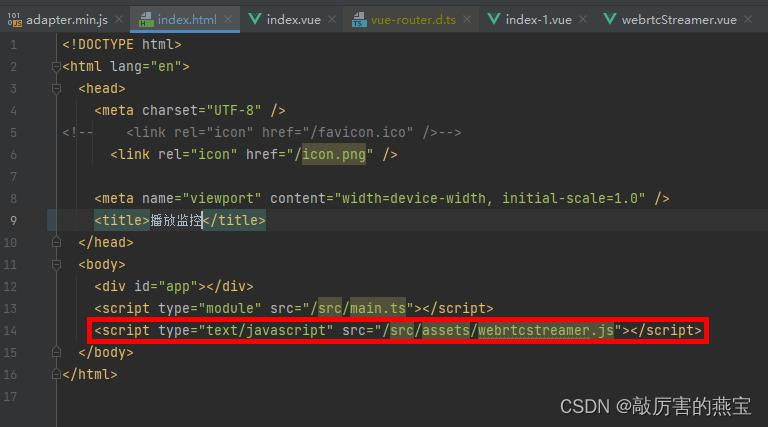768x427 pixels.
Task: Click the assets folder reference on line 14
Action: point(446,330)
